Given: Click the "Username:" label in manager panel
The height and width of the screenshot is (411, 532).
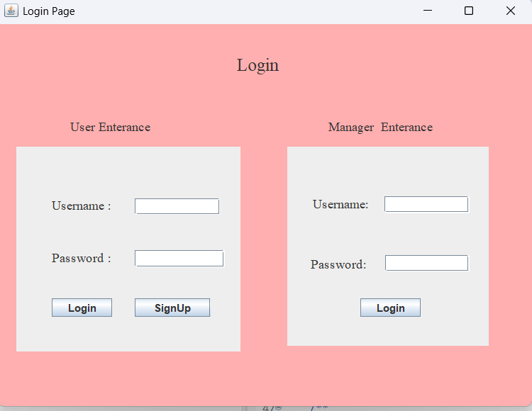Looking at the screenshot, I should [340, 205].
